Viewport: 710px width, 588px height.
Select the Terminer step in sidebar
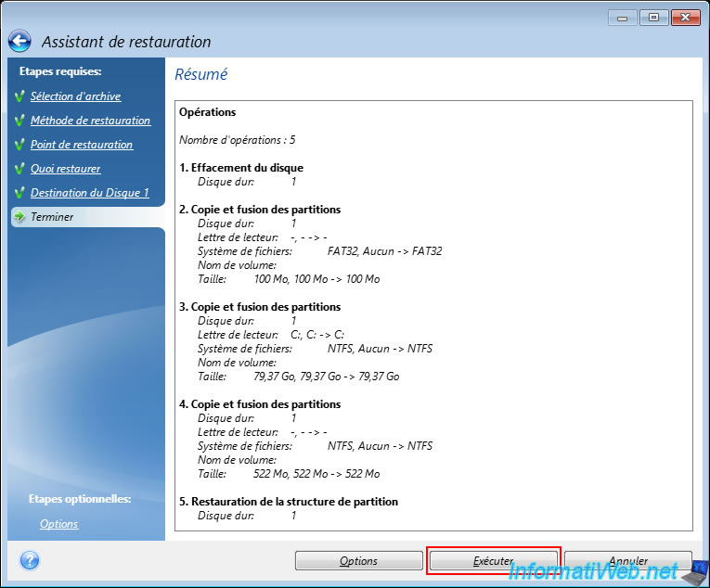coord(52,217)
